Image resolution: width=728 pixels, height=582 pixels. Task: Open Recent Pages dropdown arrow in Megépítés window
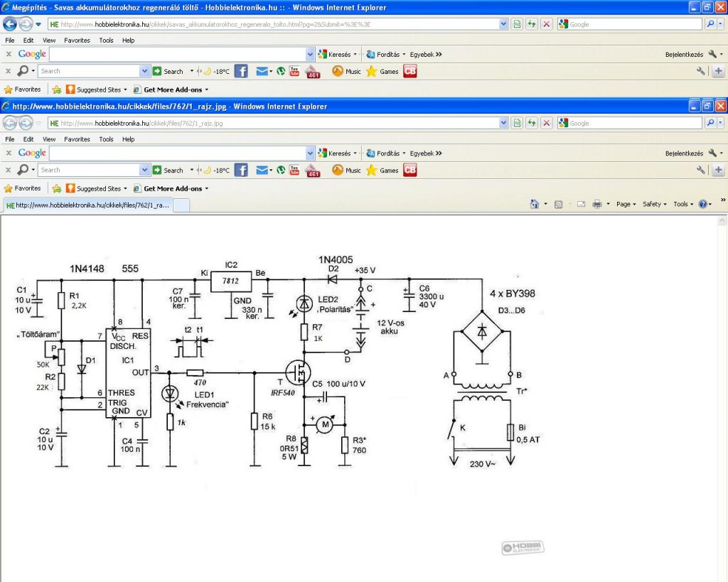[x=38, y=24]
